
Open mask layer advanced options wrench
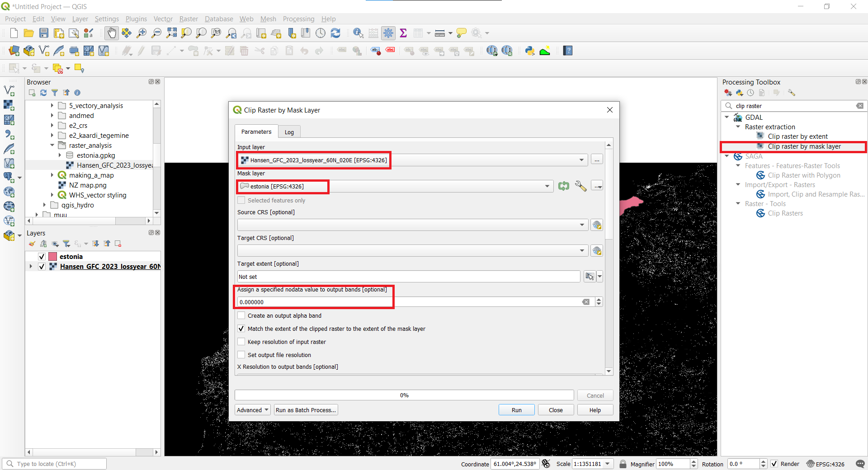(580, 186)
